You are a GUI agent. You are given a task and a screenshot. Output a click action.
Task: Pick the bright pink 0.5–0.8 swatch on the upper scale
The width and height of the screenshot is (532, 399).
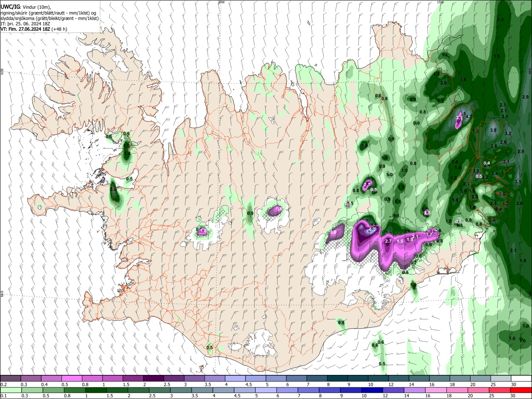click(x=71, y=379)
